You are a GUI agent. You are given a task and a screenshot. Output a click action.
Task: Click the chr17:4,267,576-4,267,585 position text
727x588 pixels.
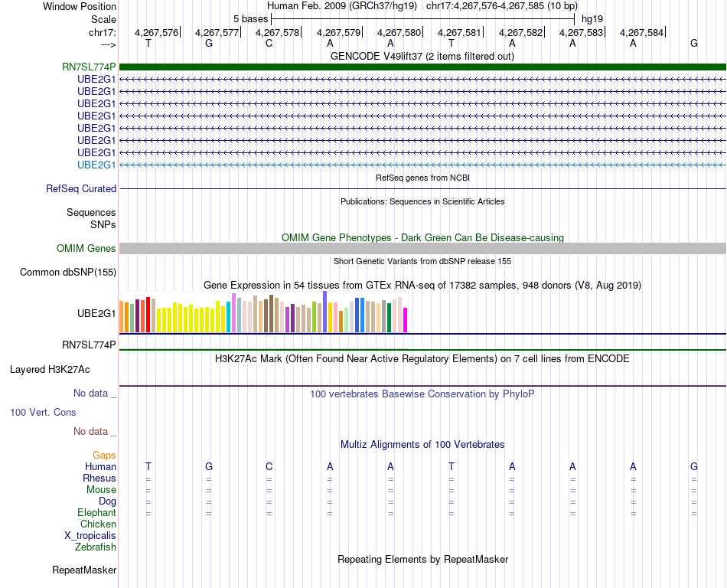[502, 6]
